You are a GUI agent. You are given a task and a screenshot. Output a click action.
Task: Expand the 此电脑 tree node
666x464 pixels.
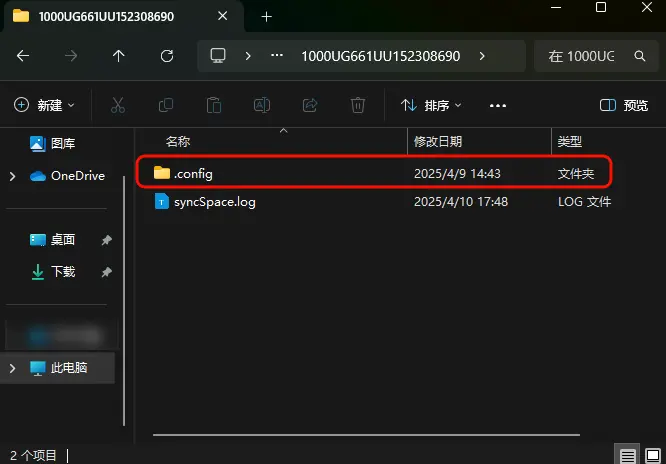pos(12,368)
